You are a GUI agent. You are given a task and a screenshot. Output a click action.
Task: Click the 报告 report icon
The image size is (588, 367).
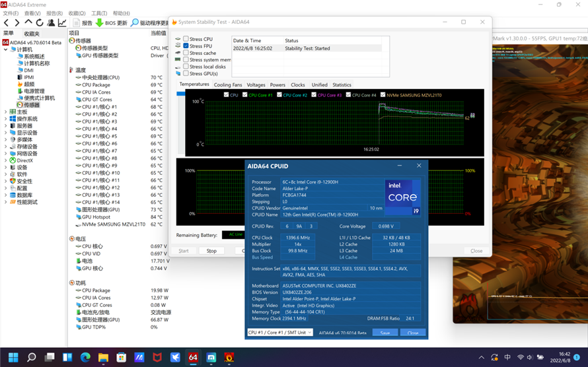pos(76,23)
